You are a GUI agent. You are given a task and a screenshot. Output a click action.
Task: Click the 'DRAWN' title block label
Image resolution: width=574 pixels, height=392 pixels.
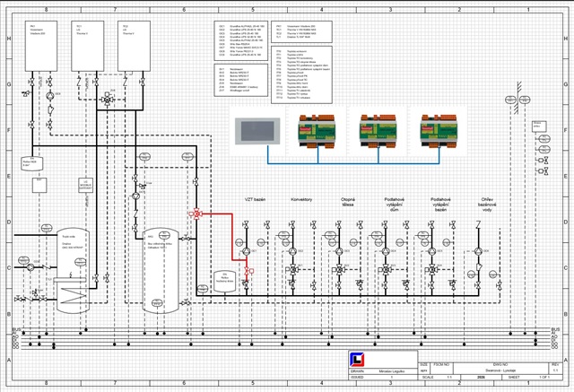click(x=356, y=371)
